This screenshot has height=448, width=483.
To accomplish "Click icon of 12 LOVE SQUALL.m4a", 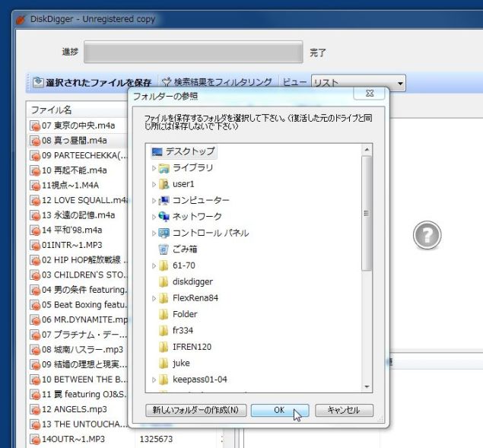I will coord(35,200).
